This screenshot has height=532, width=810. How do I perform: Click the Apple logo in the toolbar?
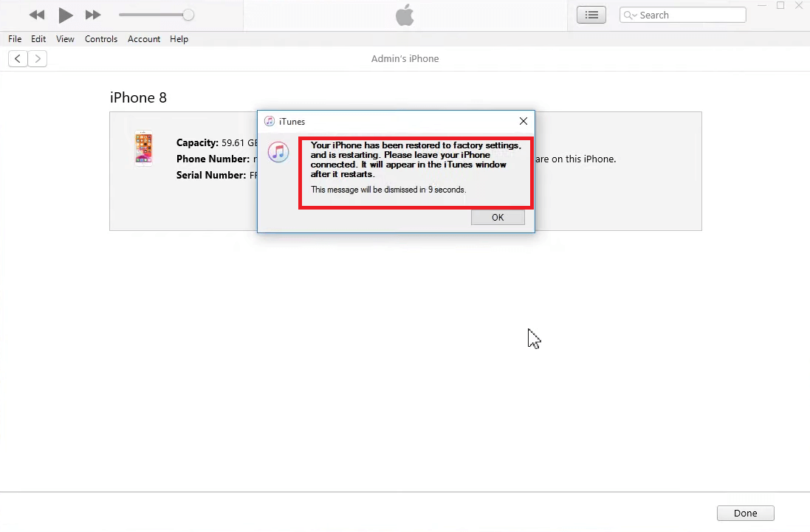click(x=405, y=15)
